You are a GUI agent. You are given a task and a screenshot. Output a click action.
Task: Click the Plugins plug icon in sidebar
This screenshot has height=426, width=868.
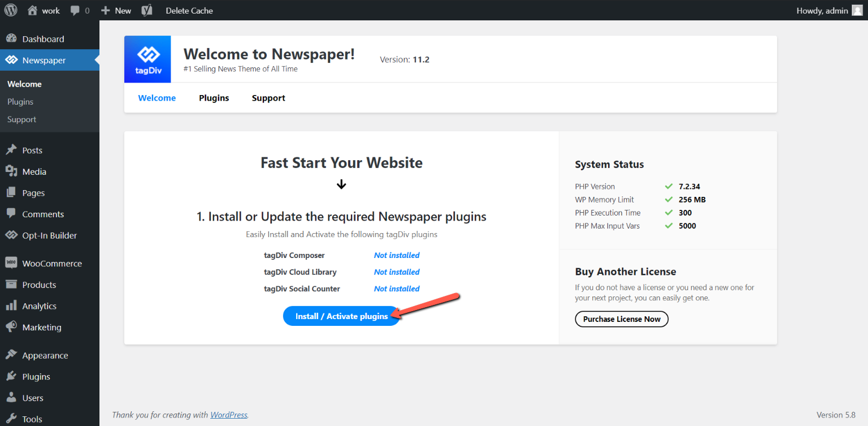[x=11, y=376]
